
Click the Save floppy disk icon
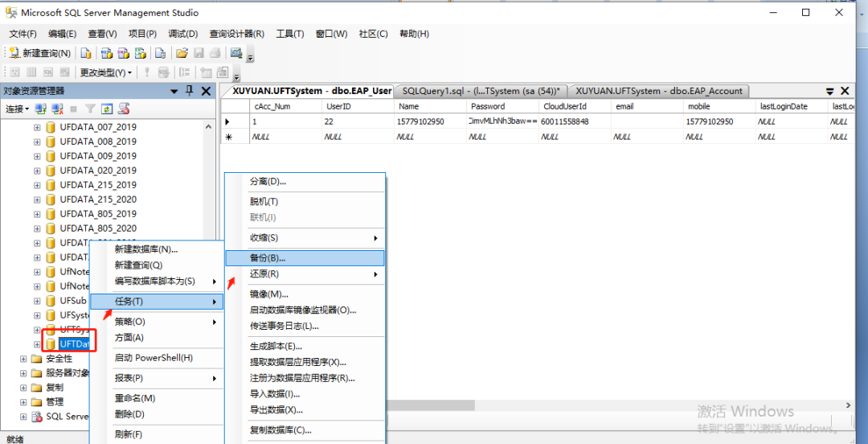[199, 53]
